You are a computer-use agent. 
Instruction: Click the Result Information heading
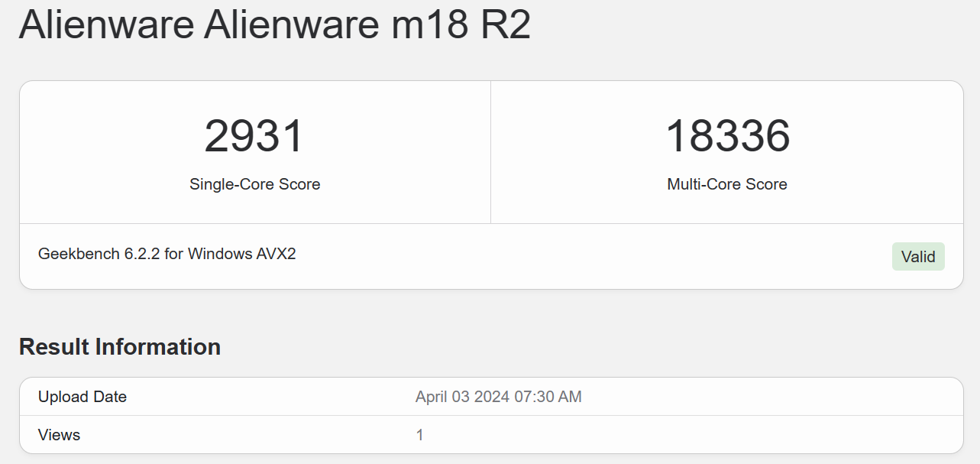120,347
